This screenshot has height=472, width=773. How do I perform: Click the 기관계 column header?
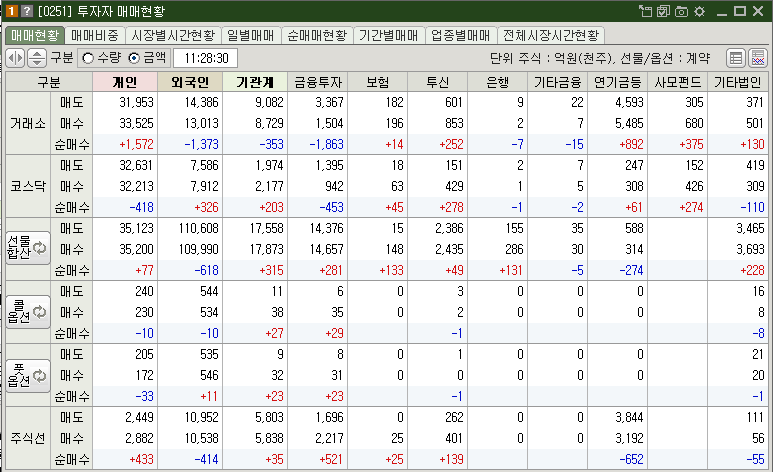pos(255,82)
